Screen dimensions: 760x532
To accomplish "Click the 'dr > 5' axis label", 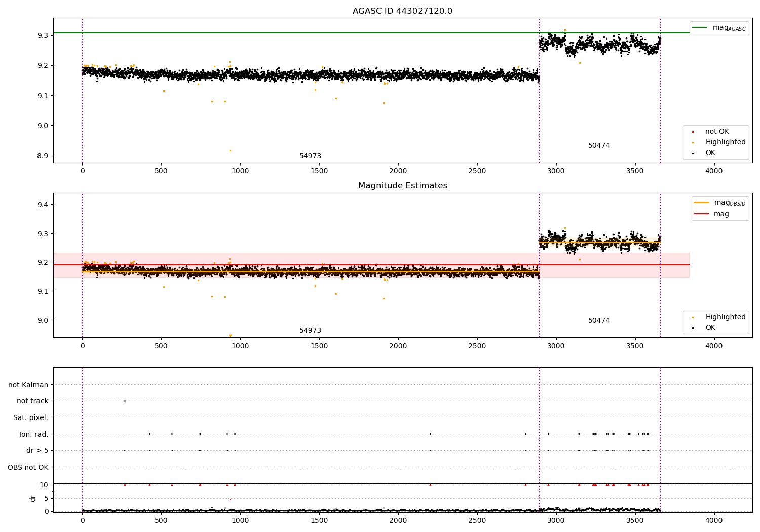I will coord(37,451).
